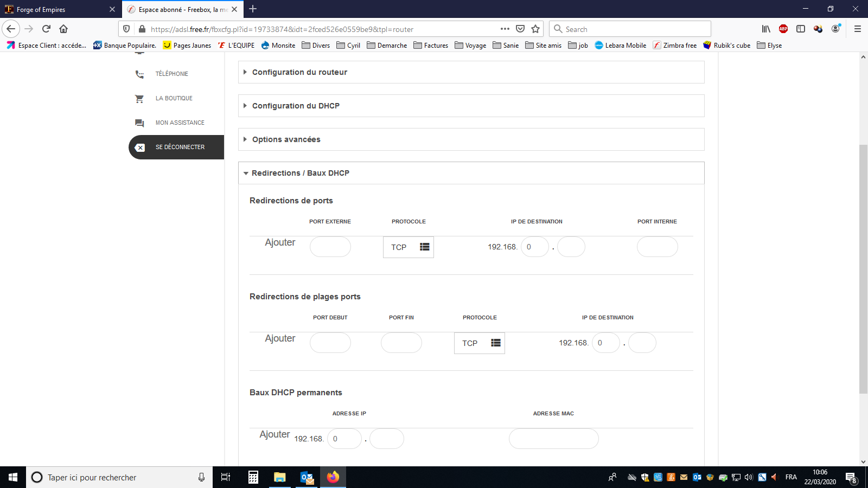Expand Options avancées section
The width and height of the screenshot is (868, 488).
(286, 139)
